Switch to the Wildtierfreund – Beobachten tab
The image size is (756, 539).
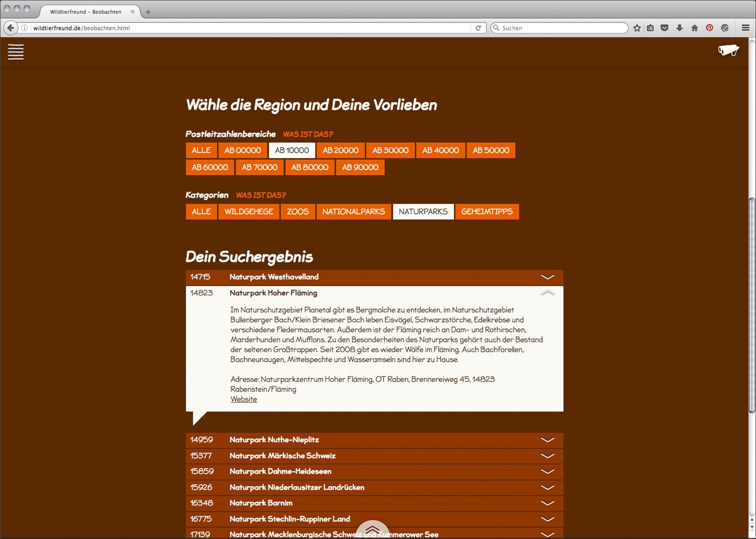(85, 11)
